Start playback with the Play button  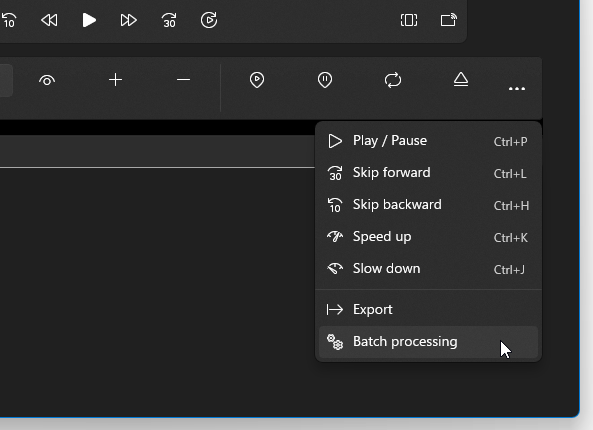coord(89,20)
